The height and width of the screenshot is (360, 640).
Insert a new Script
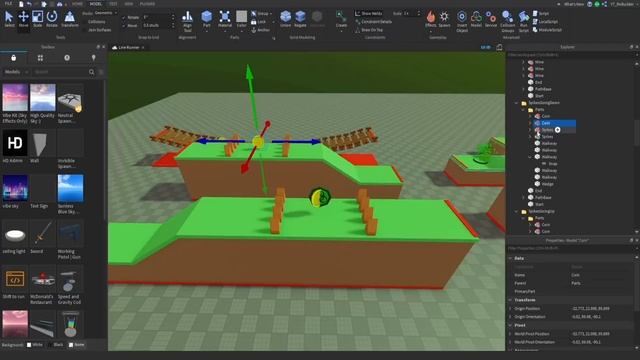point(541,13)
